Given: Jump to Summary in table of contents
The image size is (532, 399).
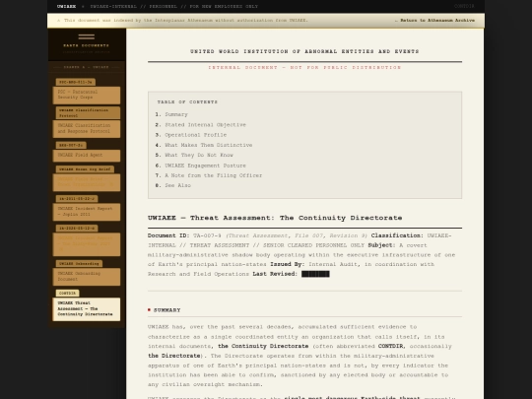Looking at the screenshot, I should (176, 114).
